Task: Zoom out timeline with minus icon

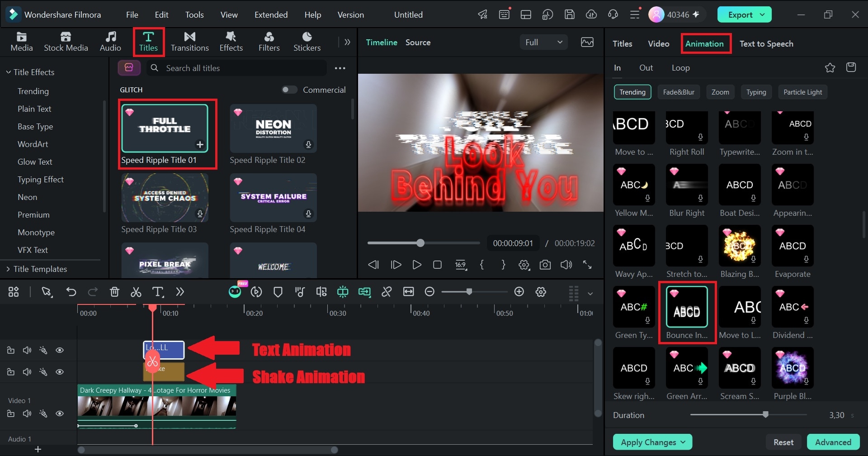Action: (x=429, y=292)
